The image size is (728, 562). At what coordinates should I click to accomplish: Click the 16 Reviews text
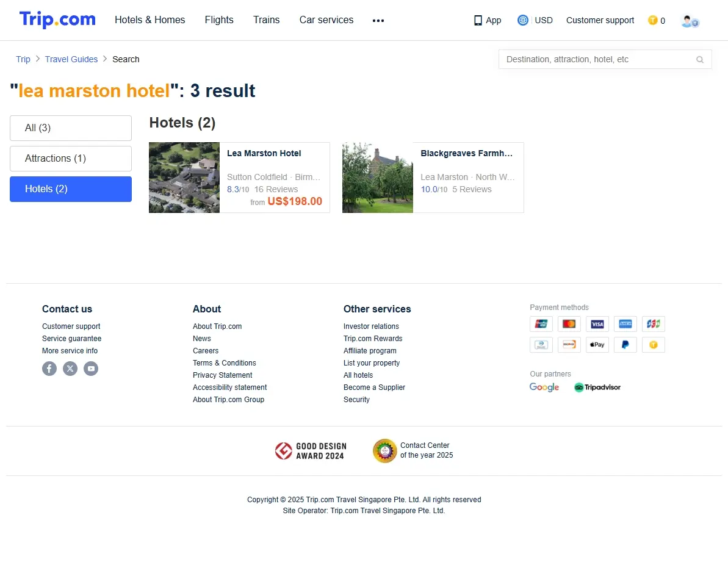[276, 189]
